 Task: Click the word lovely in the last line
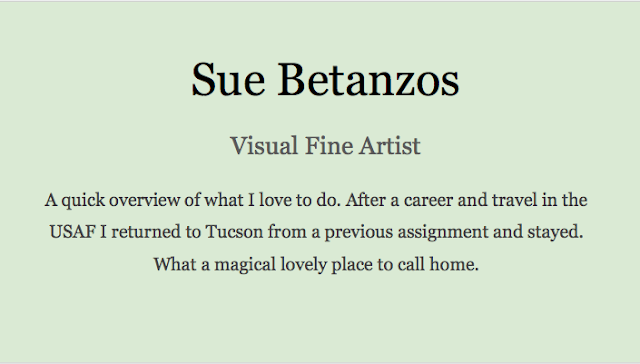(x=304, y=264)
